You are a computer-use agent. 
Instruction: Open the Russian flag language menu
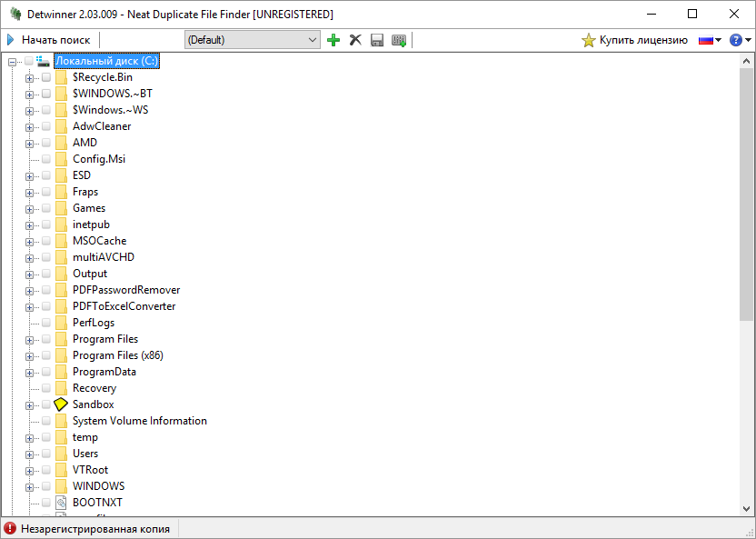tap(710, 40)
